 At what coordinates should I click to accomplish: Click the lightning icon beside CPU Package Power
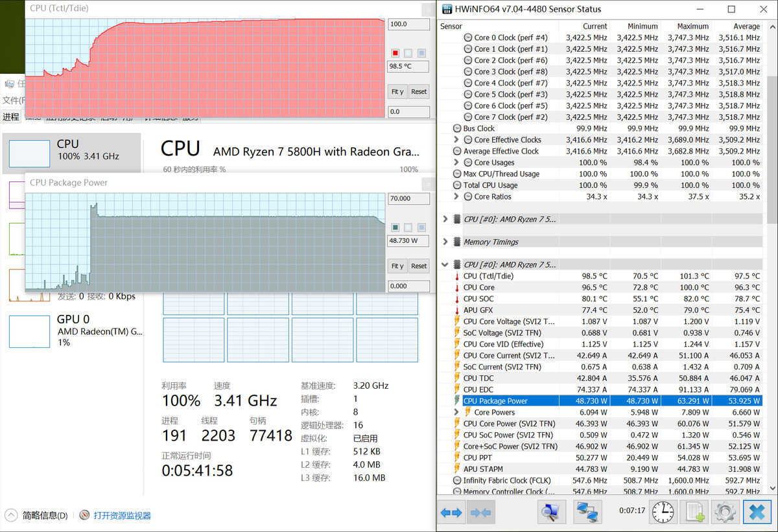pos(456,401)
